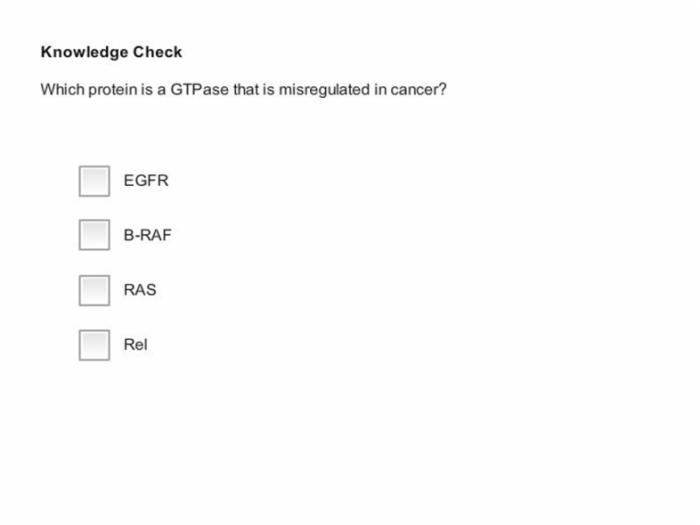Click the word Knowledge in the heading

tap(84, 52)
